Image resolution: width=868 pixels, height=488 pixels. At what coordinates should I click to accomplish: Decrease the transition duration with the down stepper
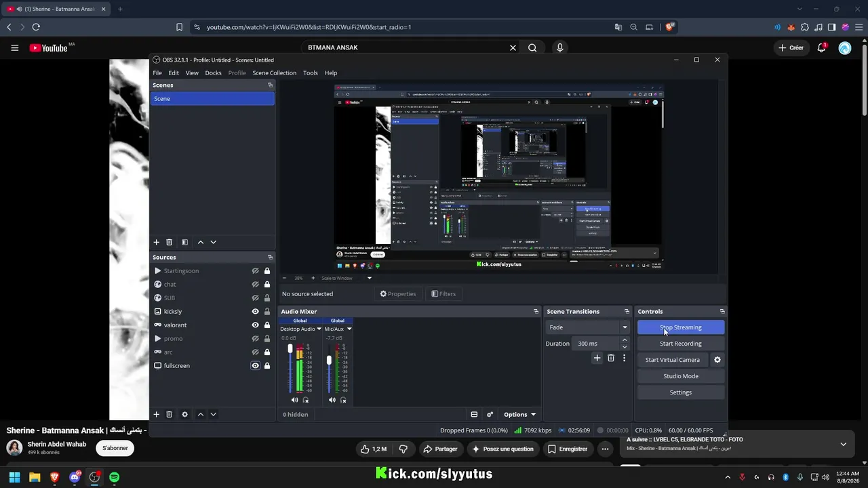pyautogui.click(x=625, y=347)
